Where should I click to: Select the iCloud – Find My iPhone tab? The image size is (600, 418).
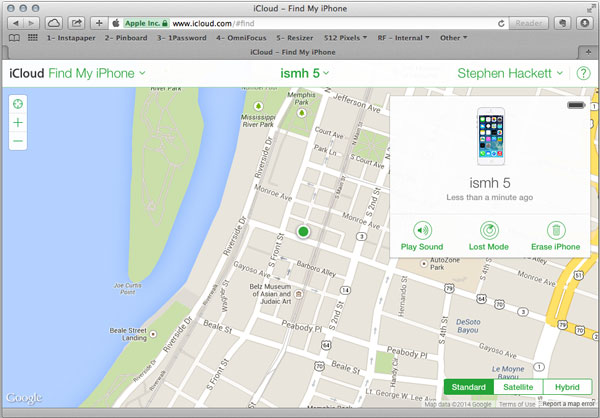tap(292, 52)
